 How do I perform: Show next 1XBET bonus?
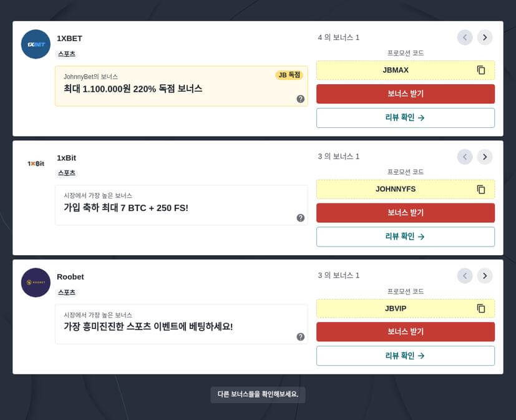coord(485,37)
